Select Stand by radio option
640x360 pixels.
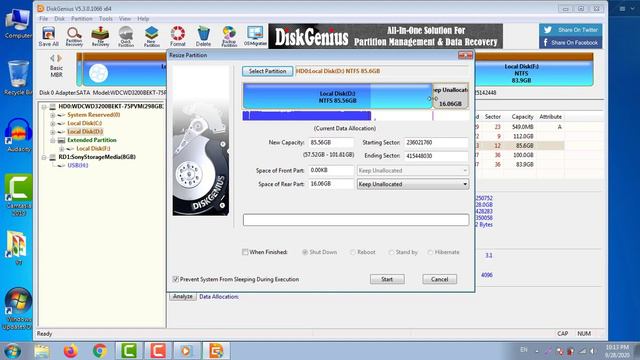click(x=391, y=252)
